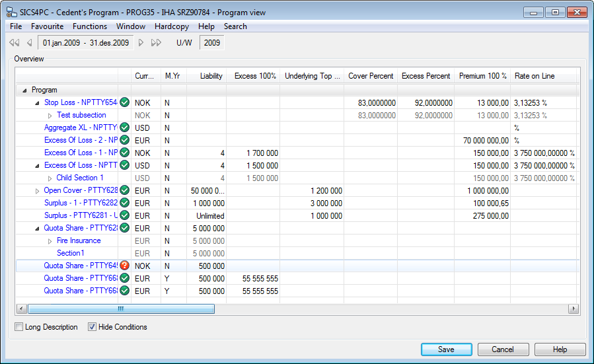Enable the Long Description checkbox
The height and width of the screenshot is (364, 594).
coord(19,327)
